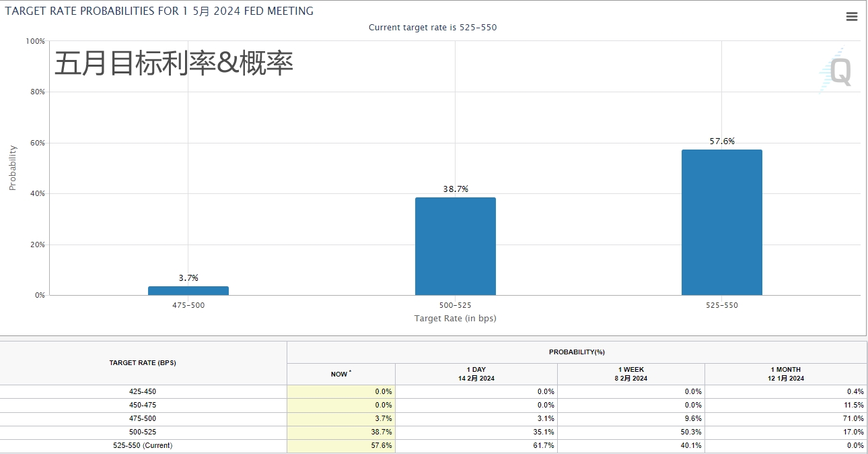Click the 38.7% label above the 500-525 bar
The height and width of the screenshot is (454, 868).
(456, 189)
